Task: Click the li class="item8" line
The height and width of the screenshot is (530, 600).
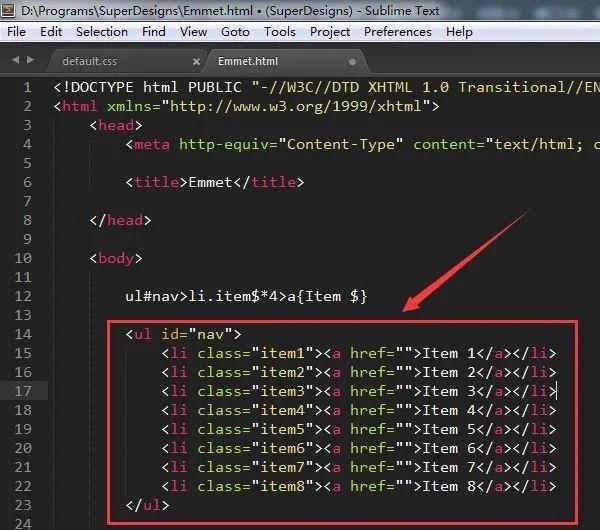Action: (359, 486)
